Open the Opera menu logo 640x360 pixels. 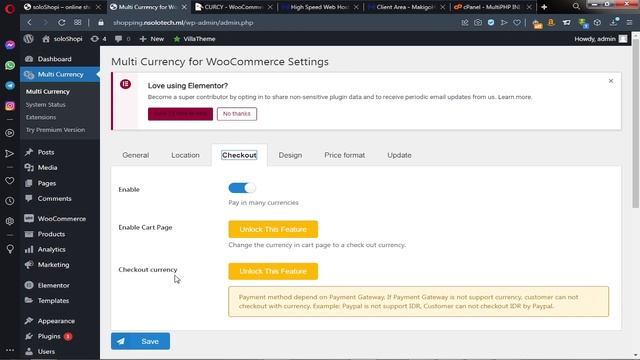[10, 8]
